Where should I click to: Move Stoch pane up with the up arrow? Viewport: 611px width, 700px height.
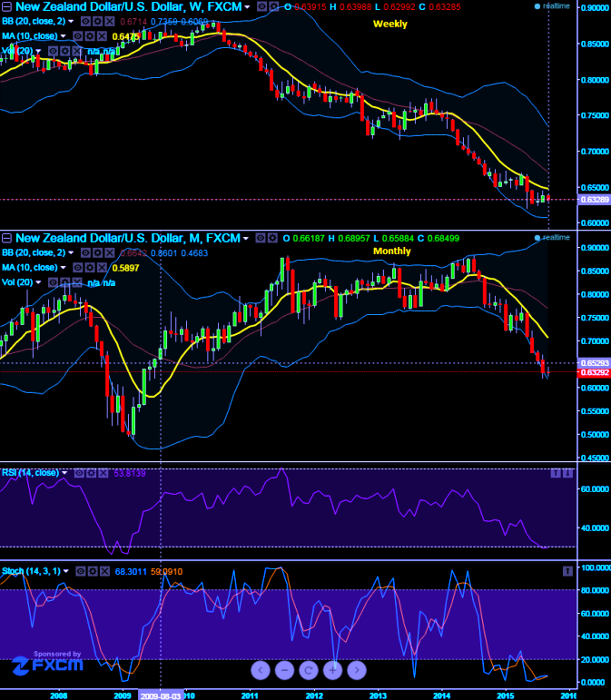coord(567,571)
